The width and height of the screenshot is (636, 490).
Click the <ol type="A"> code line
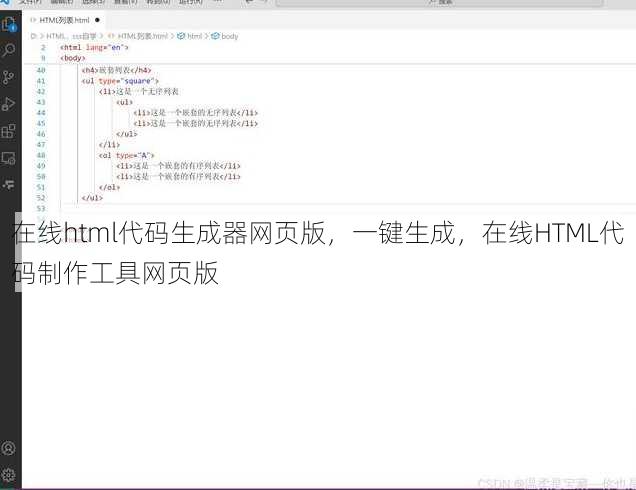127,155
